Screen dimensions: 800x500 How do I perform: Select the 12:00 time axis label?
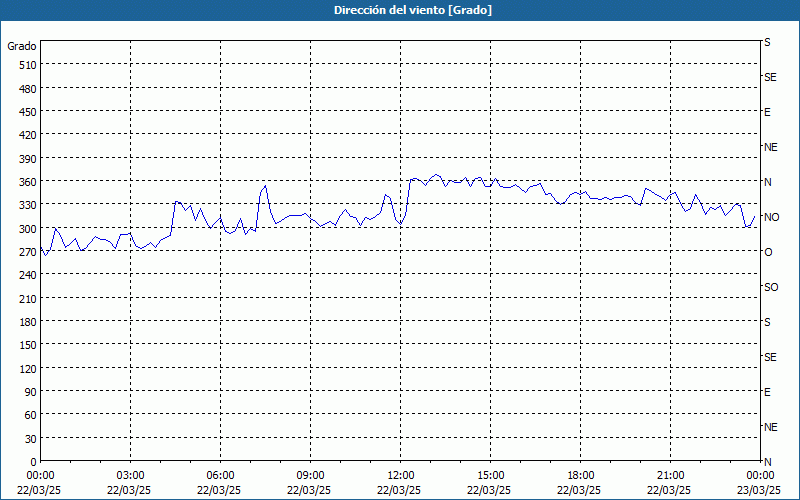(400, 475)
